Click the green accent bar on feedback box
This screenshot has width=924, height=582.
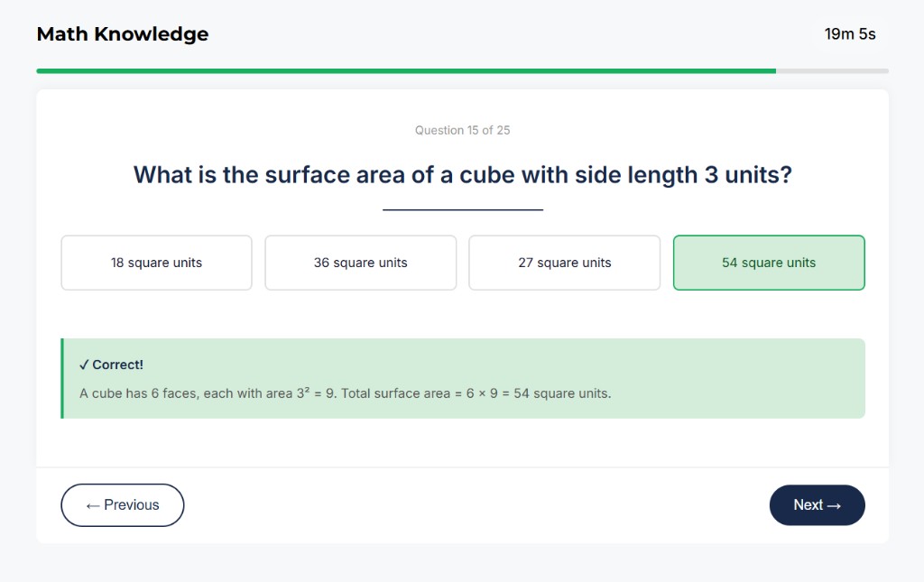coord(63,377)
